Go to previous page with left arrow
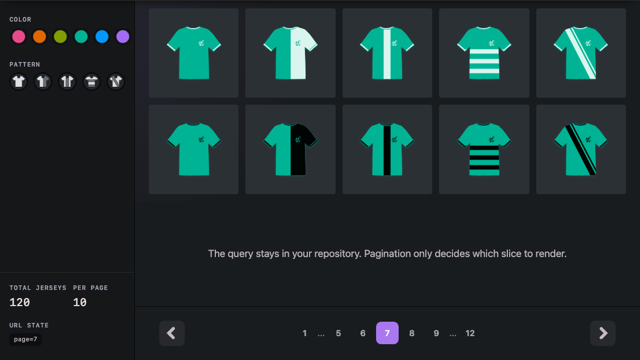The height and width of the screenshot is (360, 640). coord(172,333)
